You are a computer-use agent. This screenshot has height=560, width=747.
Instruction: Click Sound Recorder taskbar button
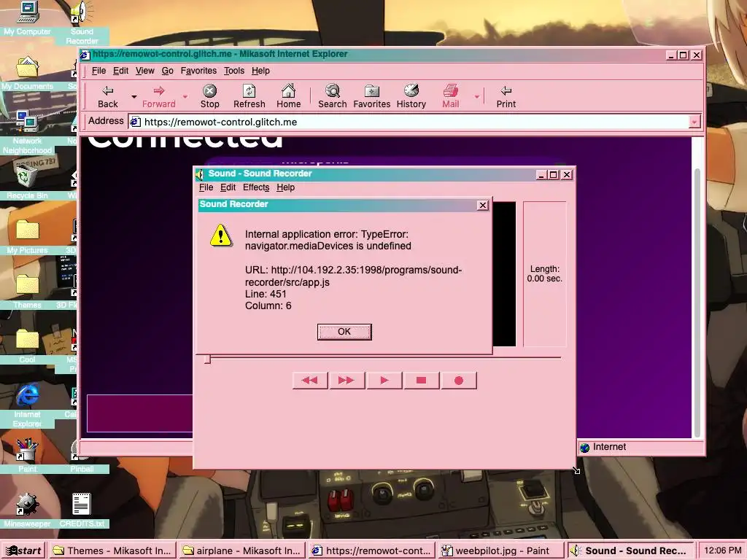pyautogui.click(x=631, y=551)
